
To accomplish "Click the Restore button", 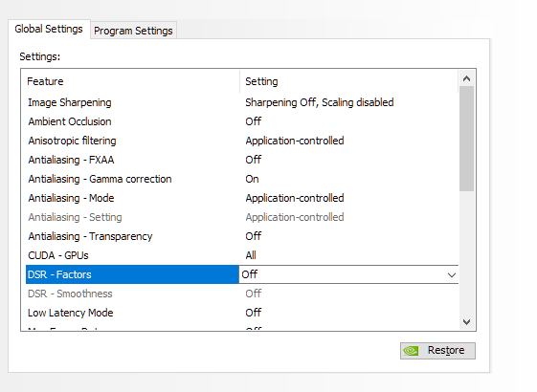I will click(437, 351).
